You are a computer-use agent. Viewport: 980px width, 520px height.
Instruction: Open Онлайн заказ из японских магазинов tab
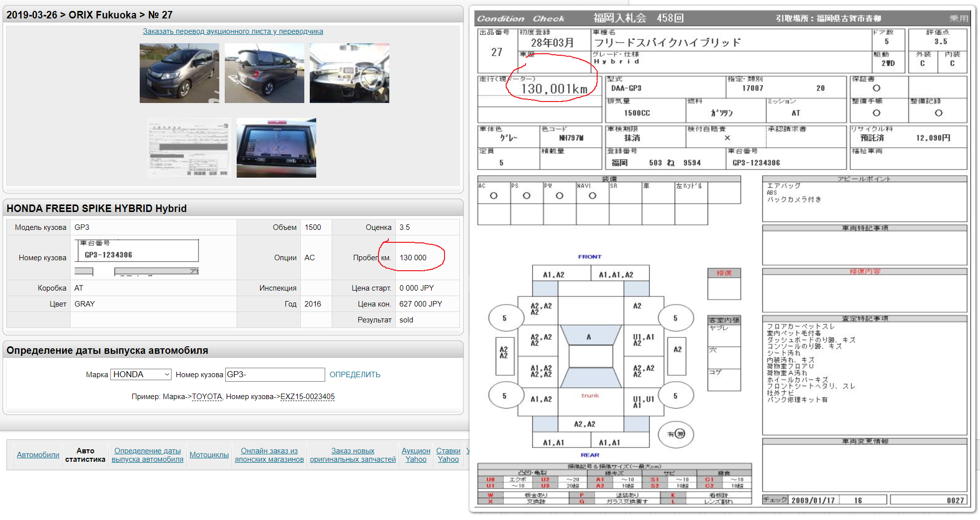(269, 455)
